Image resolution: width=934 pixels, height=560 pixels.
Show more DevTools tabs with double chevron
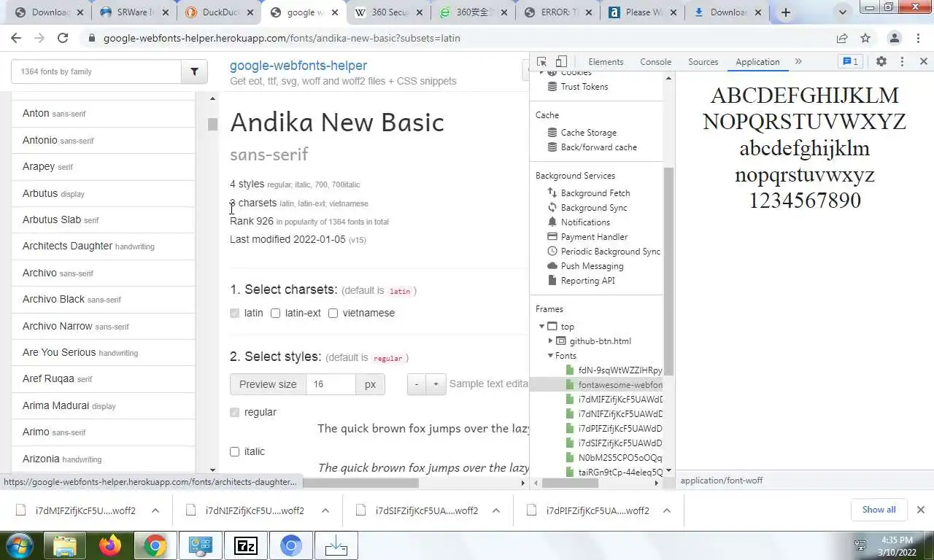point(798,62)
